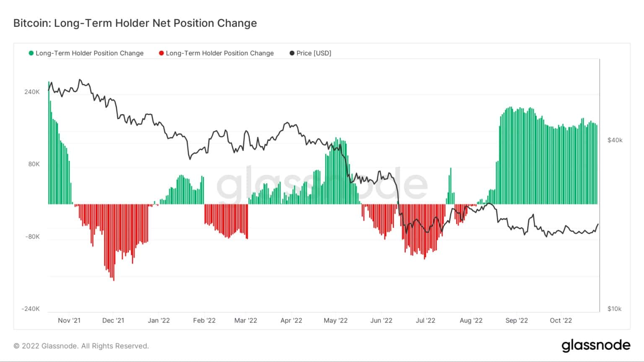Toggle the red Long-Term Holder legend dot

[161, 53]
